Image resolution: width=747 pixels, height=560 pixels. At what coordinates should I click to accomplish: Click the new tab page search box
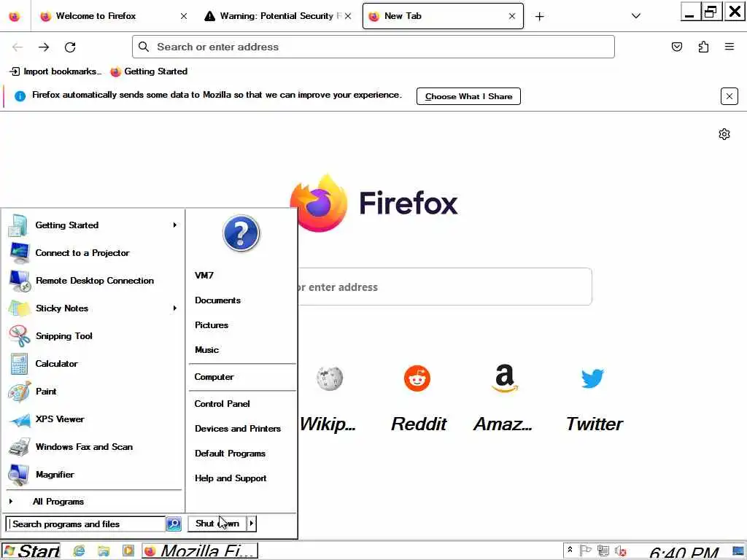pyautogui.click(x=444, y=287)
